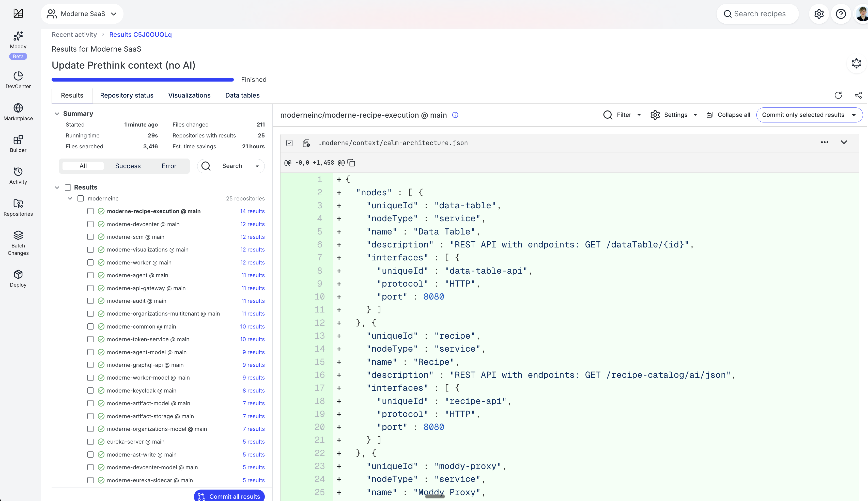Screen dimensions: 868x501
Task: Open the commit options dropdown arrow
Action: (x=854, y=115)
